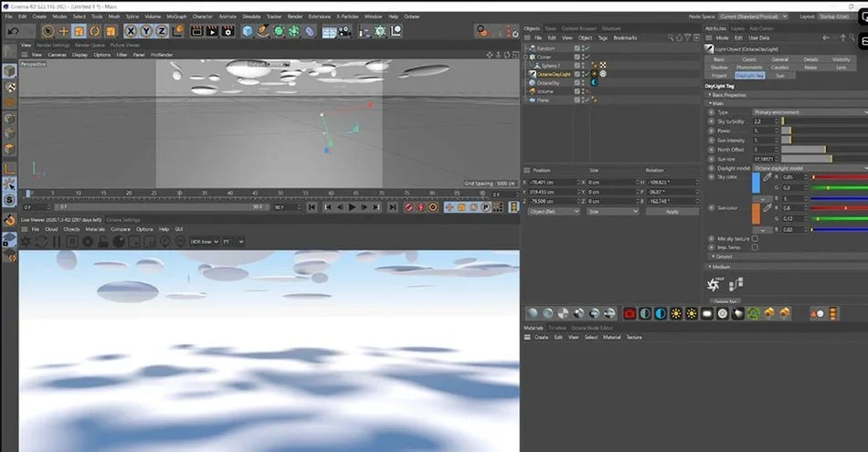Open viewport Cameras menu

57,55
